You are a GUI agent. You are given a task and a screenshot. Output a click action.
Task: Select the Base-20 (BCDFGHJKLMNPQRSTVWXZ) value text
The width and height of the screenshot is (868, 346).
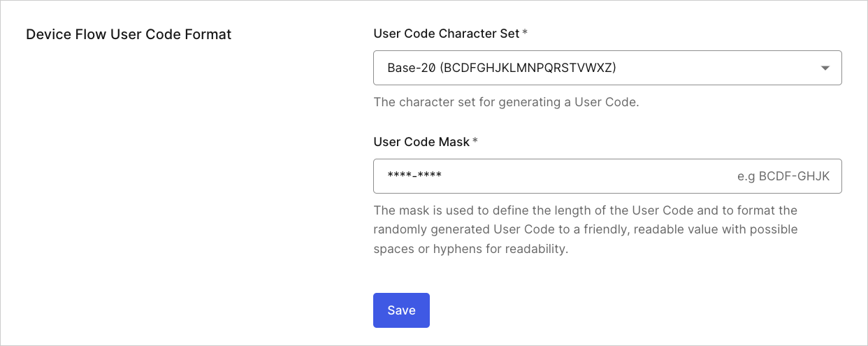[502, 68]
